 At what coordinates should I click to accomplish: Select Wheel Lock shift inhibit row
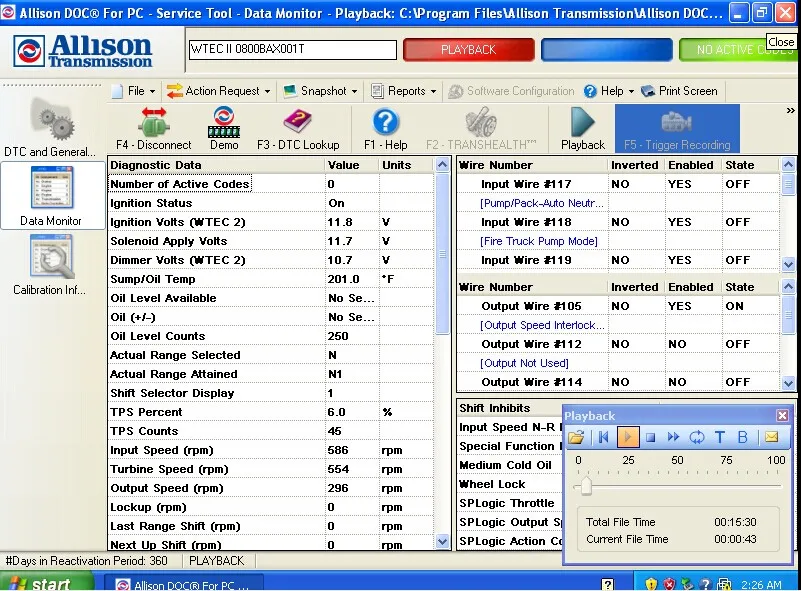pos(509,484)
